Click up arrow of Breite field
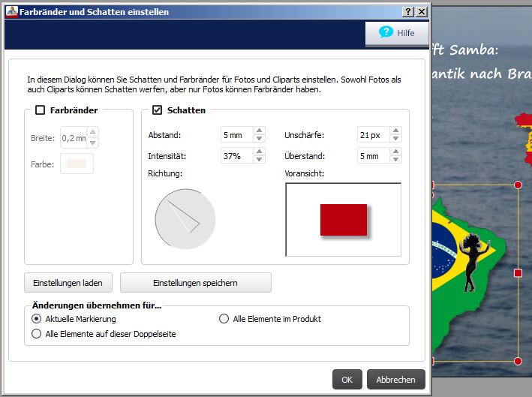 click(x=92, y=132)
